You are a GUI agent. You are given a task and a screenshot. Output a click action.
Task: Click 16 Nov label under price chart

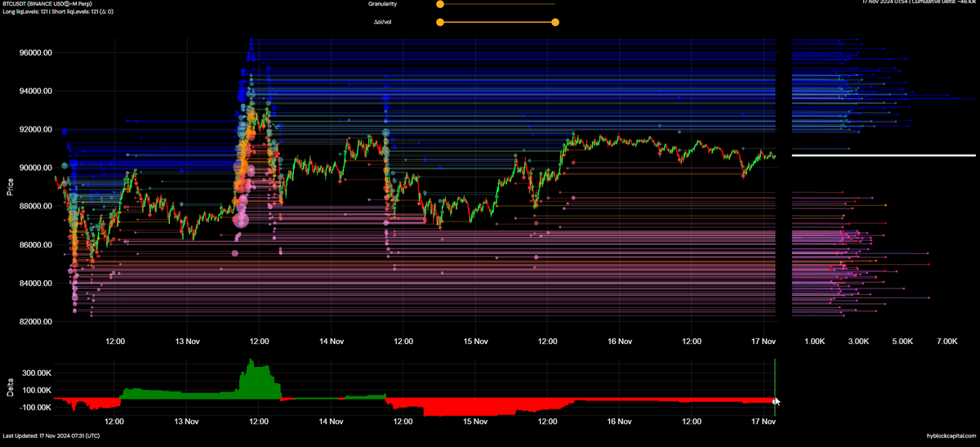[620, 340]
